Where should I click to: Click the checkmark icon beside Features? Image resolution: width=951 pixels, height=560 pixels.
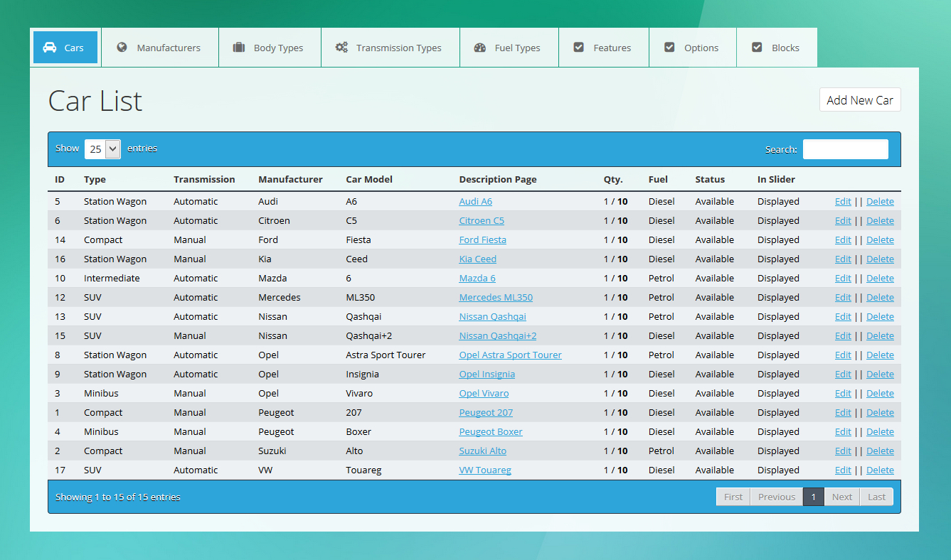coord(579,48)
